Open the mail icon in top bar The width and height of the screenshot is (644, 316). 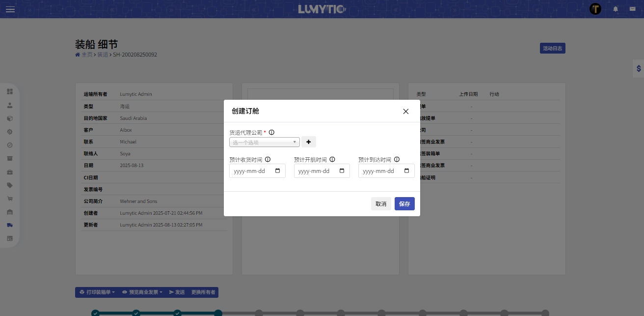tap(632, 9)
